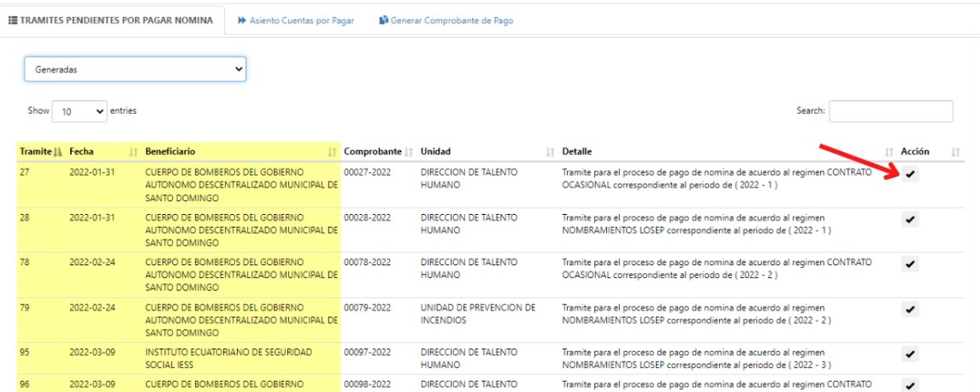This screenshot has width=980, height=392.
Task: Open the Generadas status dropdown
Action: click(135, 69)
